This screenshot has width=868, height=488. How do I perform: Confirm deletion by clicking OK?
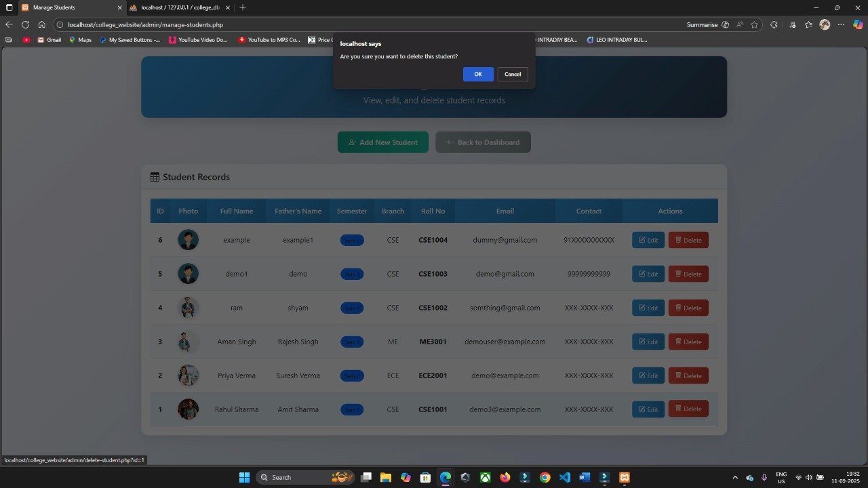[478, 75]
